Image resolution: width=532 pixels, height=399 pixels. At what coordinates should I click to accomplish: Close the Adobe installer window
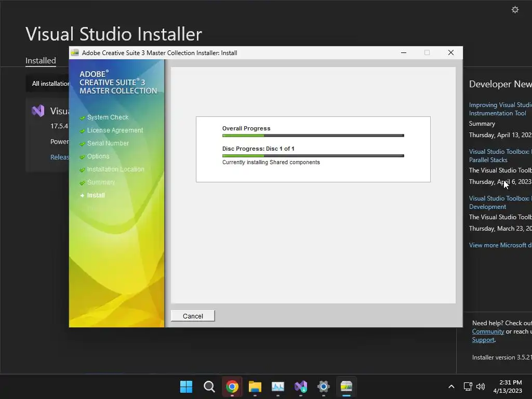pyautogui.click(x=450, y=52)
